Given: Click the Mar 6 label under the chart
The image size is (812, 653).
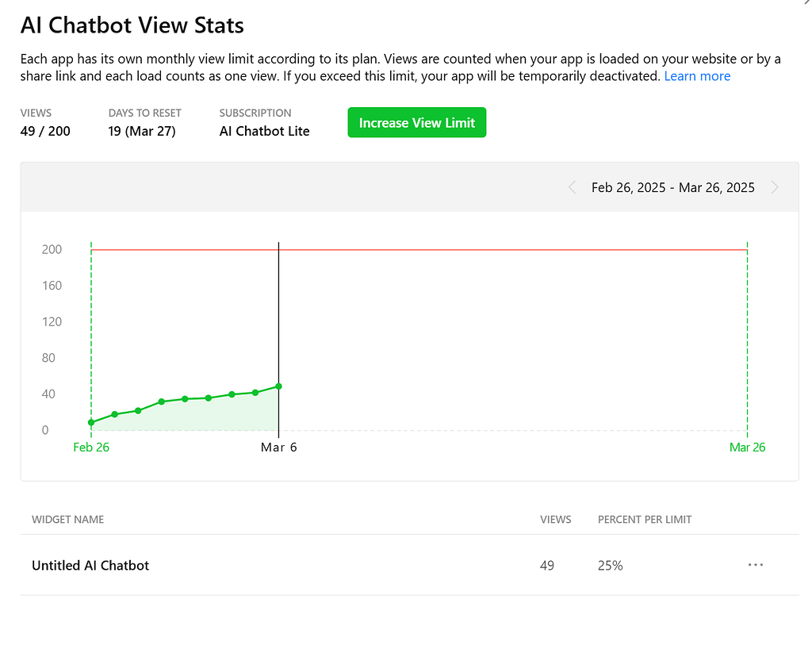Looking at the screenshot, I should (x=278, y=447).
